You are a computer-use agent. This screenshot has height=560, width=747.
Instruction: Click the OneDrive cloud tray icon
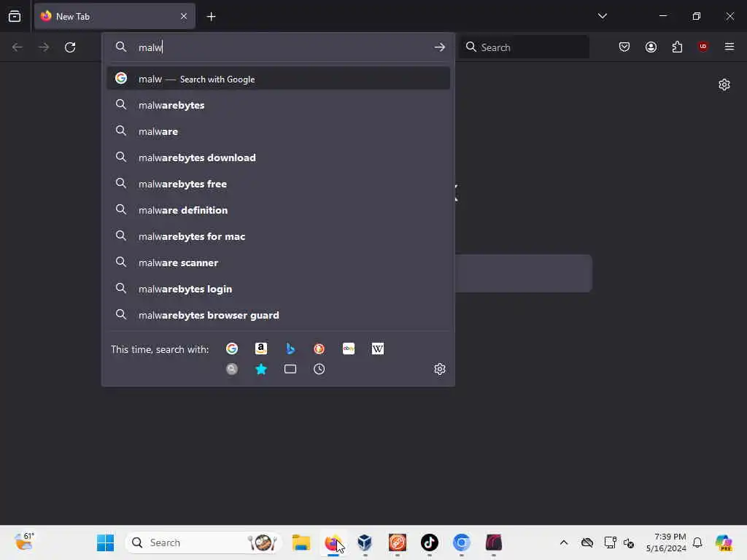pyautogui.click(x=587, y=542)
